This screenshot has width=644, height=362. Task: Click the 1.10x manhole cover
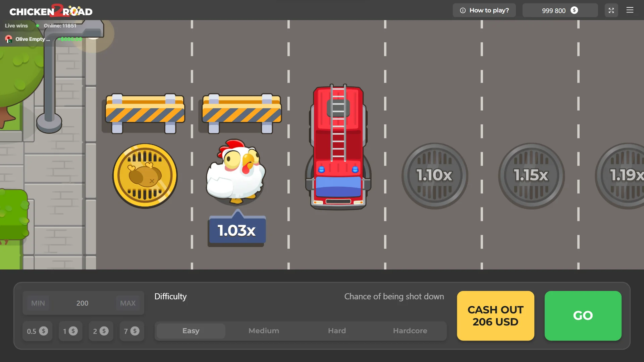434,176
